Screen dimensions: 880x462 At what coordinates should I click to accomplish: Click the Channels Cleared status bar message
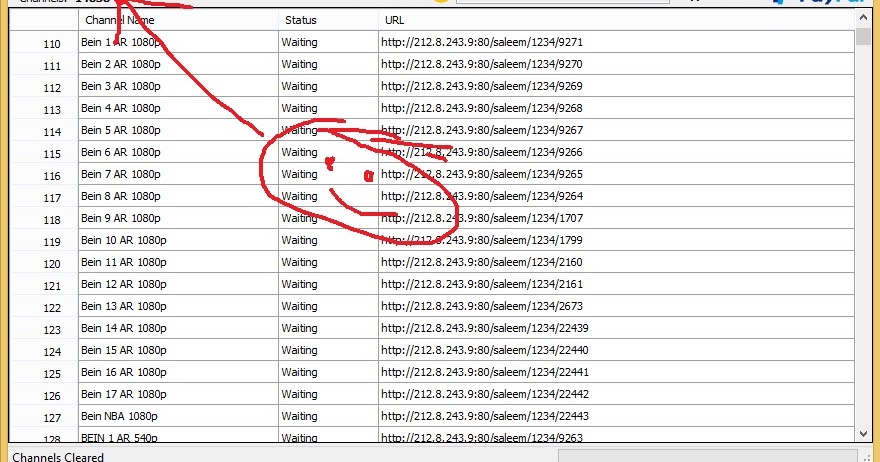coord(58,456)
